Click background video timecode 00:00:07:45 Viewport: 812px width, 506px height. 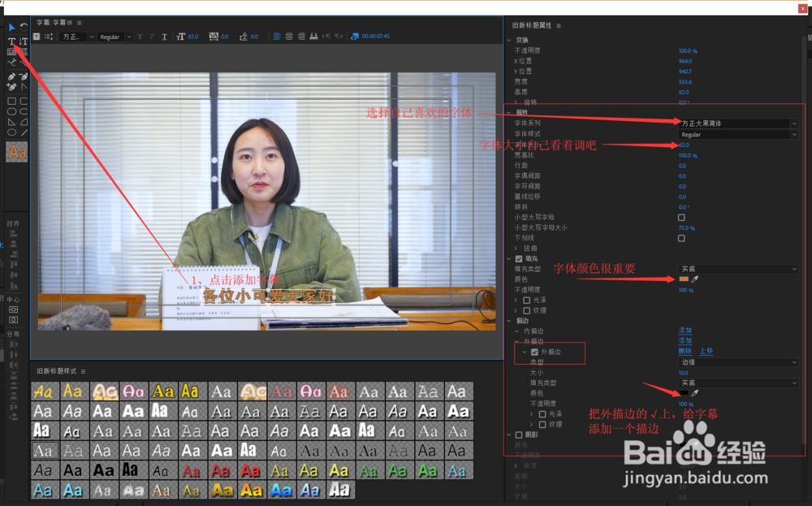point(375,37)
